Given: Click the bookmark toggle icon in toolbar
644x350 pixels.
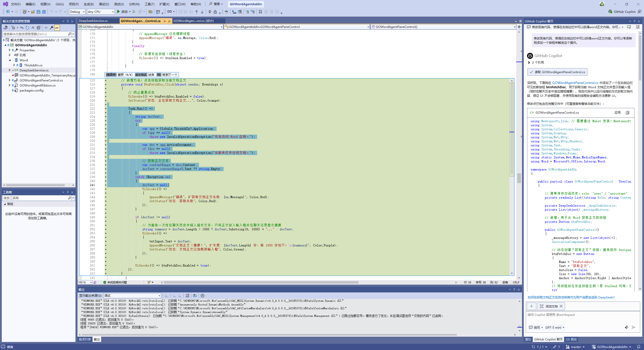Looking at the screenshot, I should coord(260,12).
